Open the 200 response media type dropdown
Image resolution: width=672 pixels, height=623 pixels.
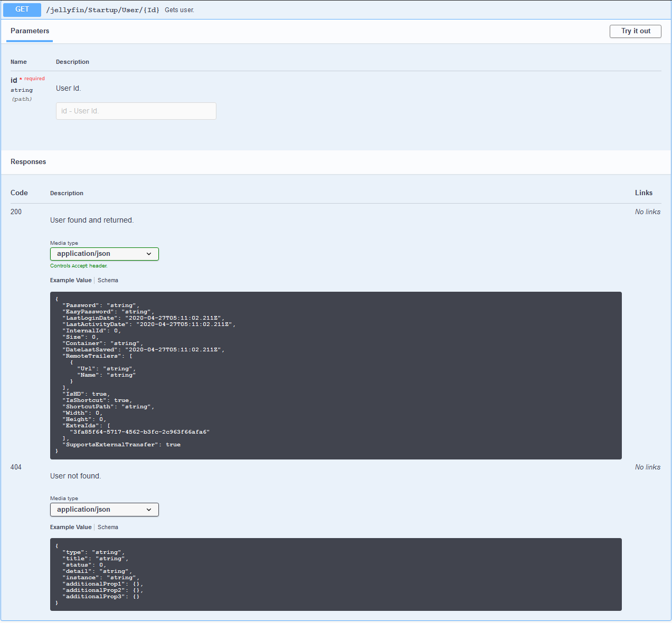pyautogui.click(x=105, y=254)
